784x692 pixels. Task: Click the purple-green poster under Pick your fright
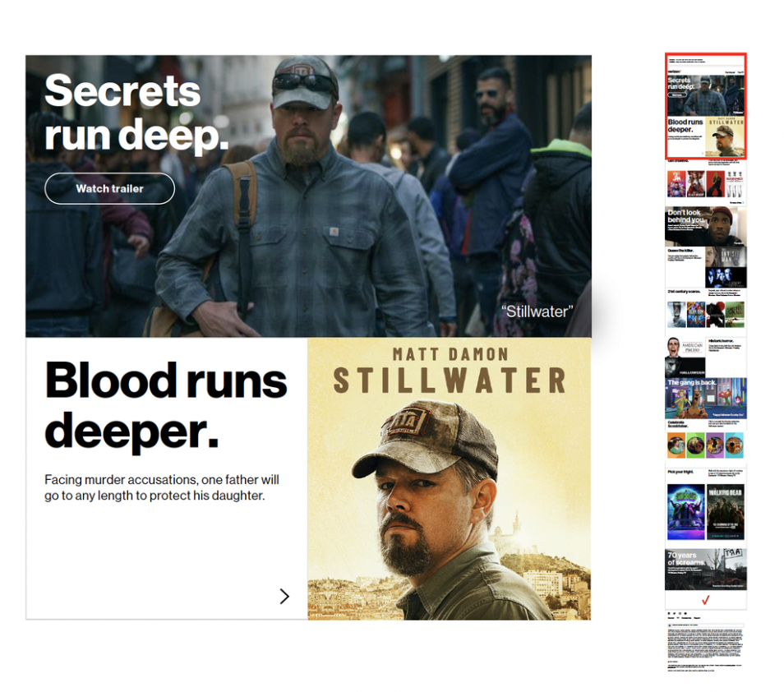(686, 511)
